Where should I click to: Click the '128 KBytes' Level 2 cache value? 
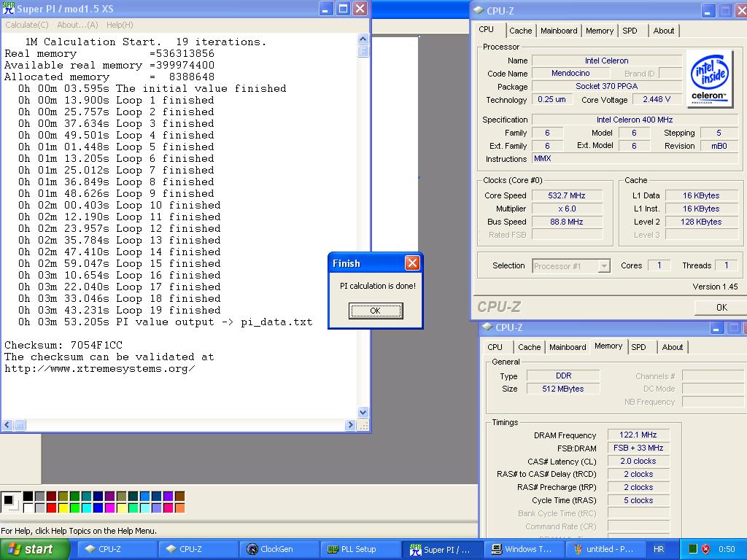pyautogui.click(x=701, y=222)
